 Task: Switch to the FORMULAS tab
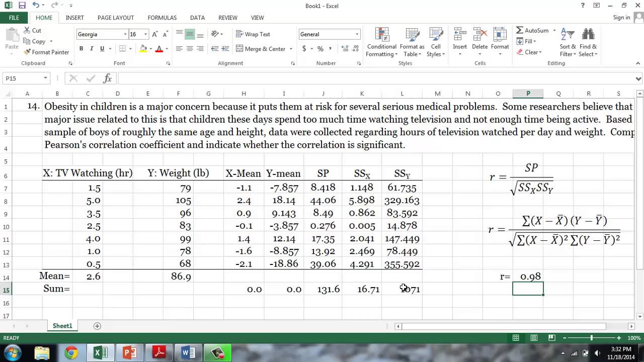coord(162,18)
